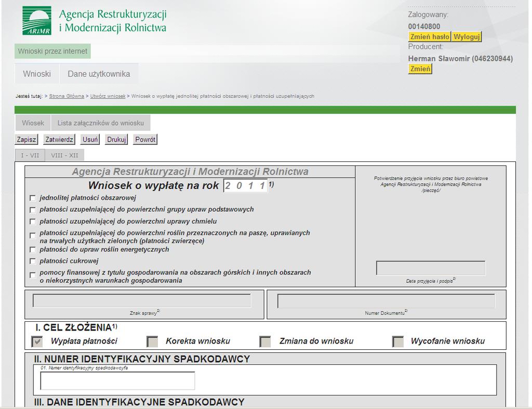Click the Znak sprawy input field
The image size is (532, 409).
pyautogui.click(x=142, y=301)
